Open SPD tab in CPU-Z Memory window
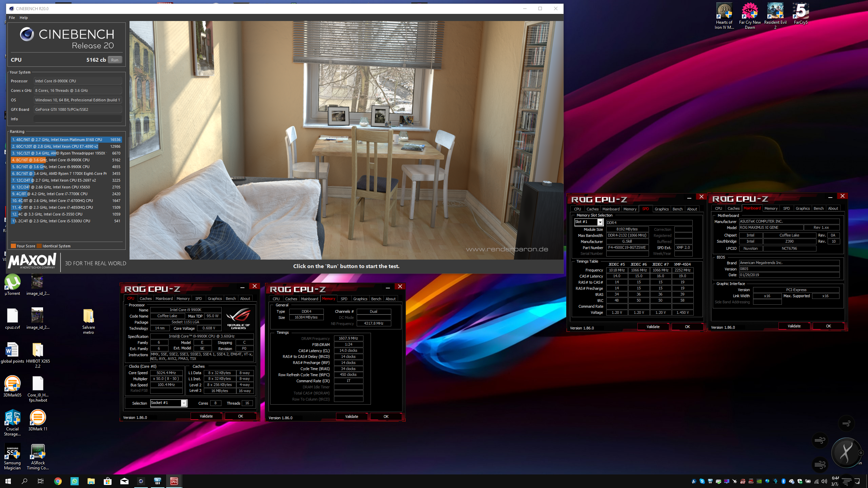Viewport: 868px width, 488px height. point(344,299)
